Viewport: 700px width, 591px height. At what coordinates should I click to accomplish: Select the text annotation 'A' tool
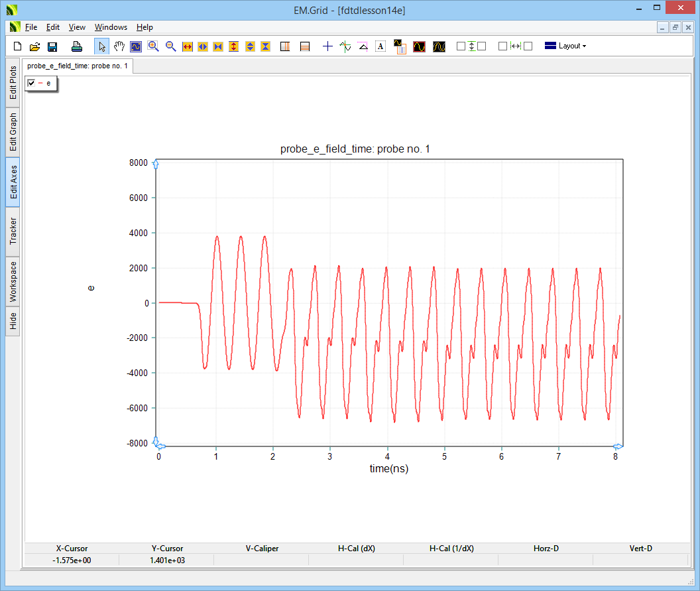[x=380, y=46]
